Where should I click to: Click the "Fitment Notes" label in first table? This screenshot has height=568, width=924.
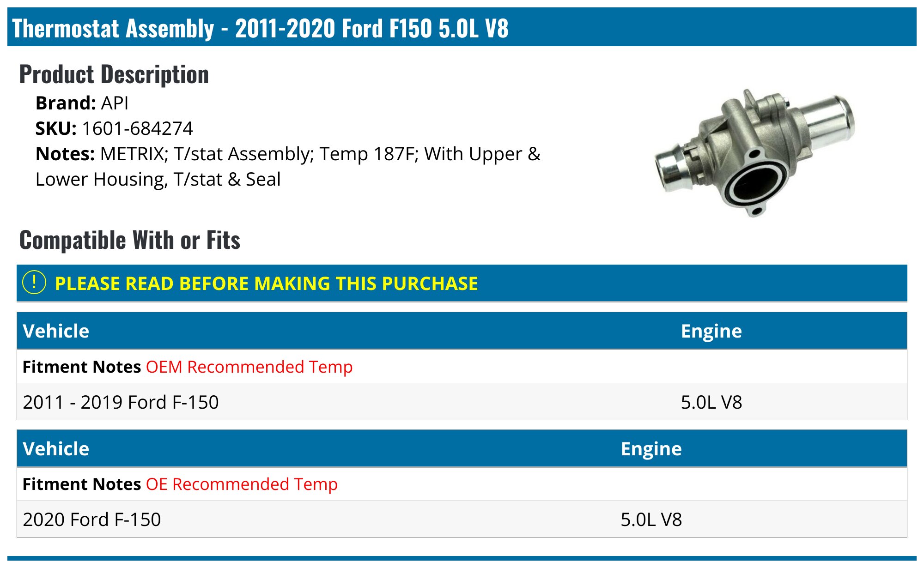tap(82, 367)
